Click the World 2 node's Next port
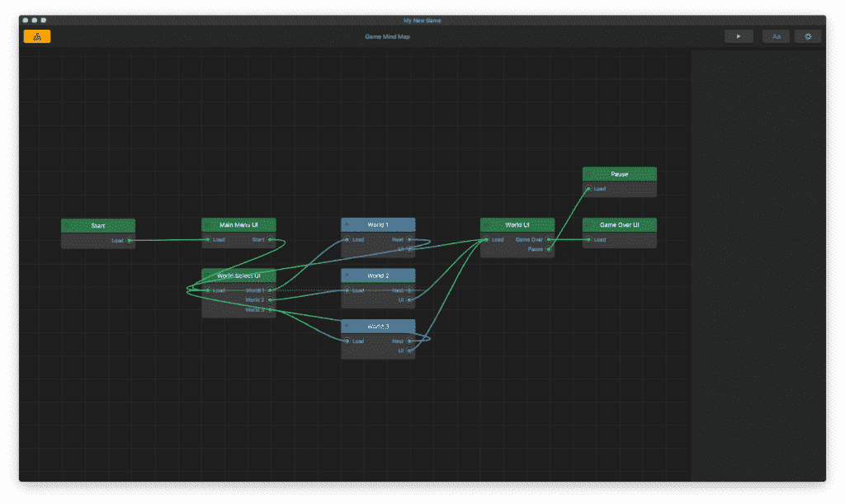This screenshot has height=504, width=845. coord(409,290)
